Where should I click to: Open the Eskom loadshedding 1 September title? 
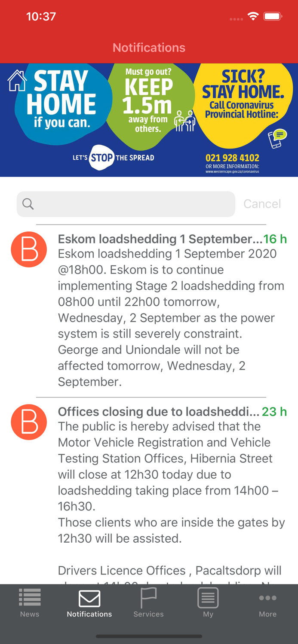pyautogui.click(x=160, y=239)
